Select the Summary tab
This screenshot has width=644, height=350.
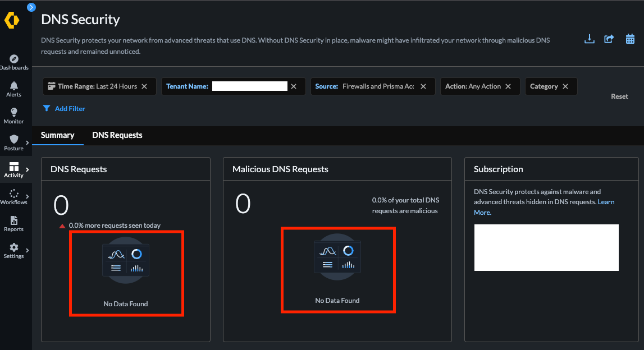[x=57, y=135]
